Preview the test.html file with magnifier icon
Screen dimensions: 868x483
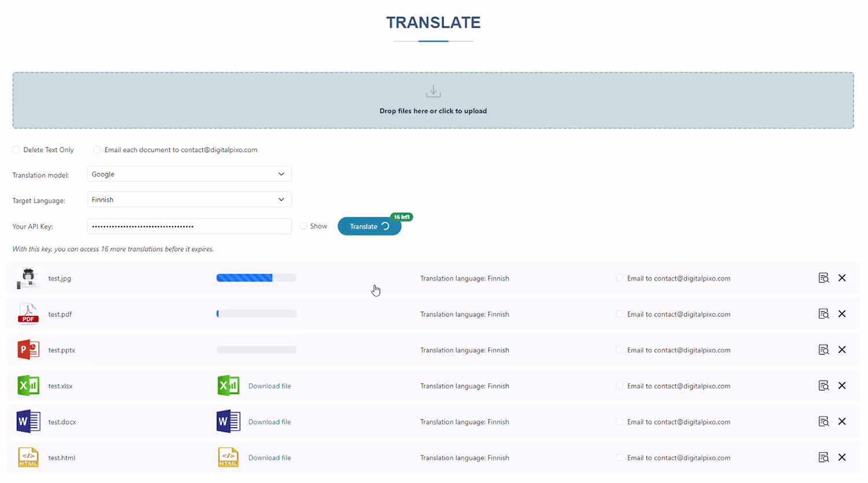(823, 458)
